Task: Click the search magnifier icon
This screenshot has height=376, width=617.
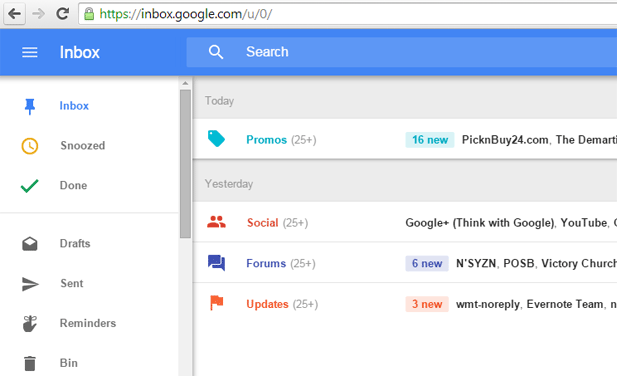Action: (216, 52)
